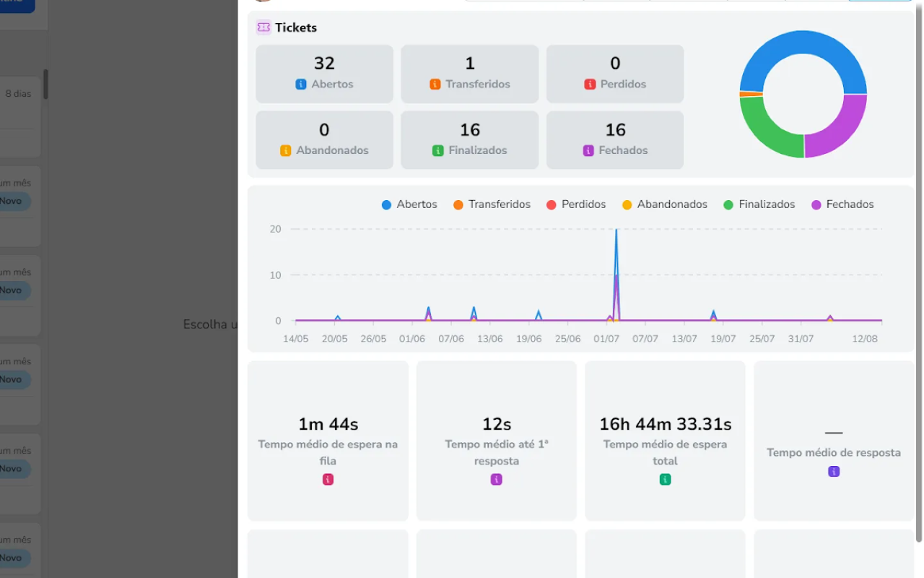Viewport: 924px width, 578px height.
Task: Select the 12s first-response time value
Action: point(497,424)
